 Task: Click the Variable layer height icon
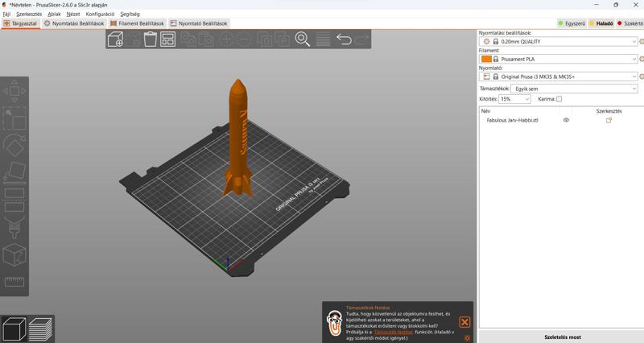tap(323, 39)
